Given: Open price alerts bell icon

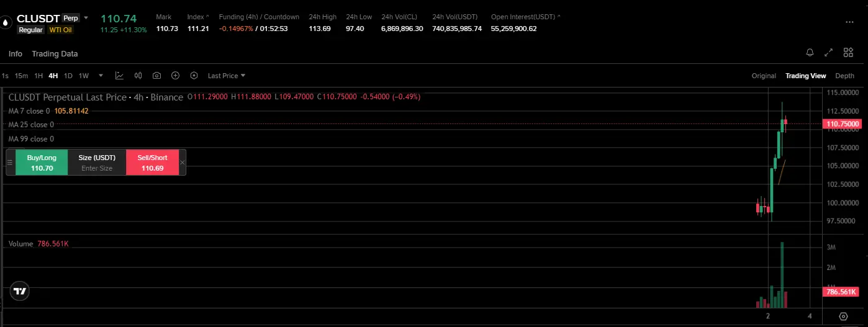Looking at the screenshot, I should tap(810, 53).
